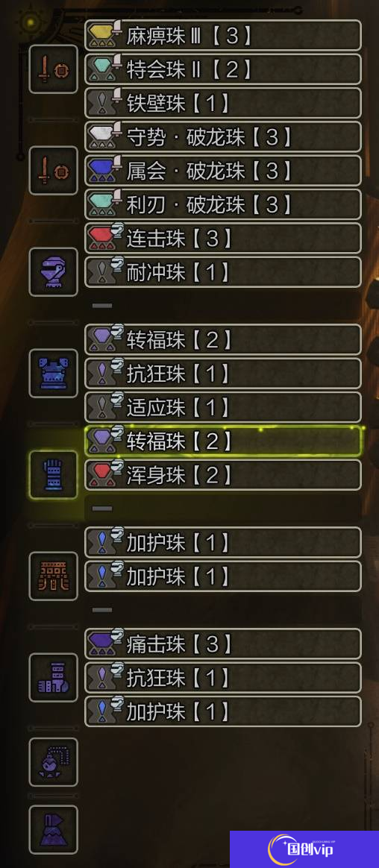379x868 pixels.
Task: Select the 痛击珠【3】 decoration
Action: 223,644
